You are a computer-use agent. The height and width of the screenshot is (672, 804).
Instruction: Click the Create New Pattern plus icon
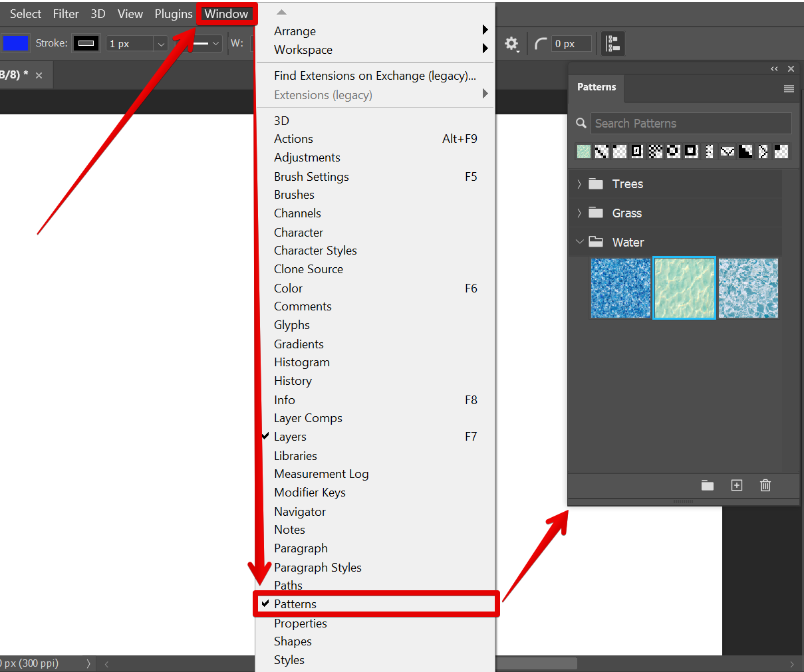point(737,486)
